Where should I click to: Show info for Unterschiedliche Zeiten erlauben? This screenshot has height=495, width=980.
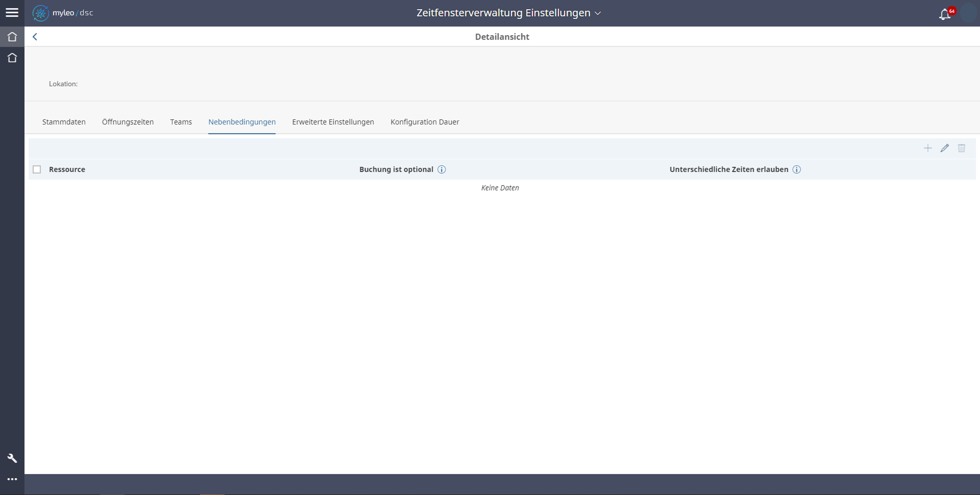coord(796,170)
